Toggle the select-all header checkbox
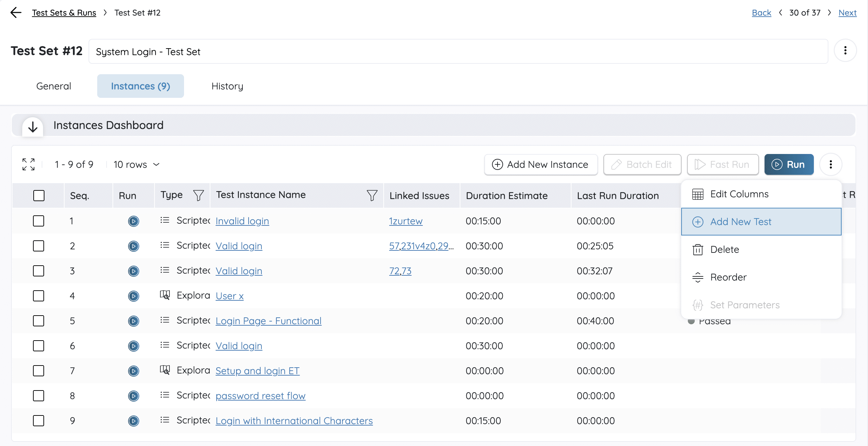The height and width of the screenshot is (446, 868). pos(39,196)
